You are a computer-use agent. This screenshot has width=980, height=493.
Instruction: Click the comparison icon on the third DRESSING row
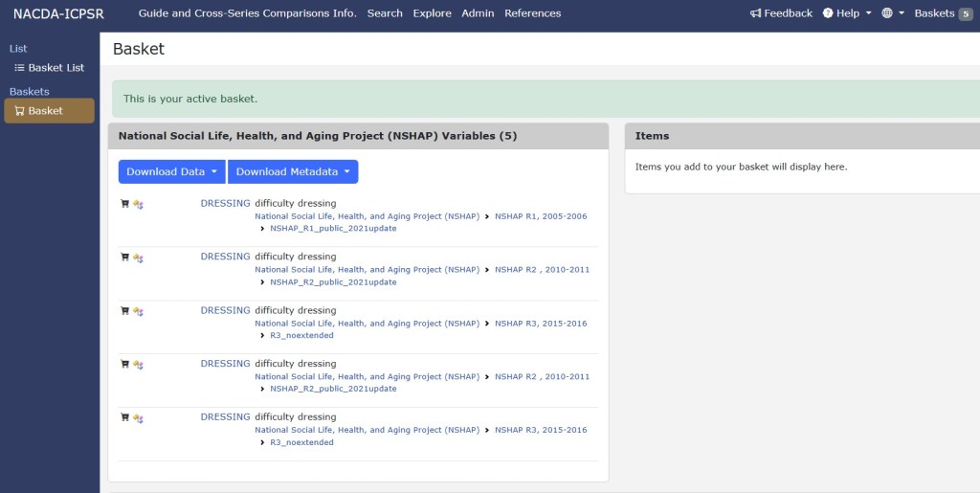click(138, 311)
